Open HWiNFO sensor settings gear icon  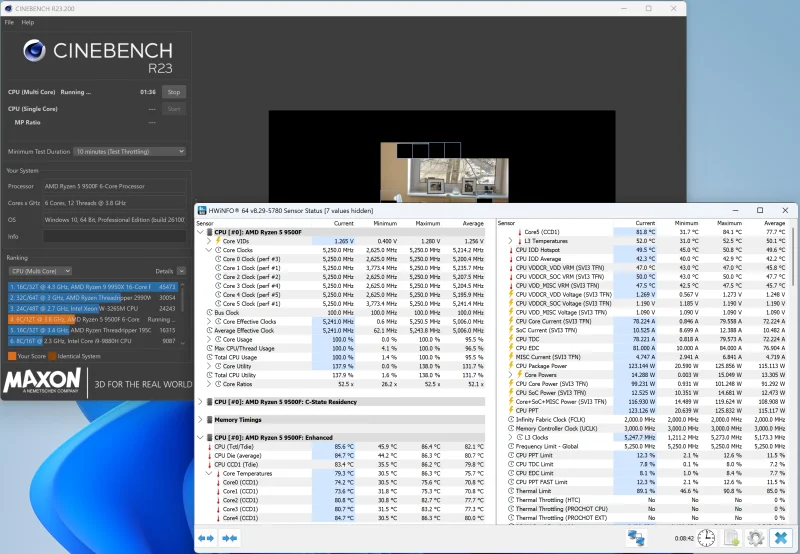(x=754, y=538)
